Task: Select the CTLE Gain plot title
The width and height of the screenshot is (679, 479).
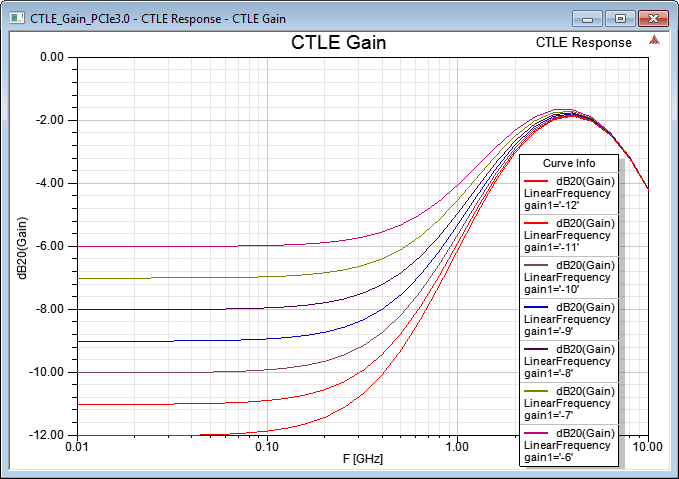Action: point(338,42)
